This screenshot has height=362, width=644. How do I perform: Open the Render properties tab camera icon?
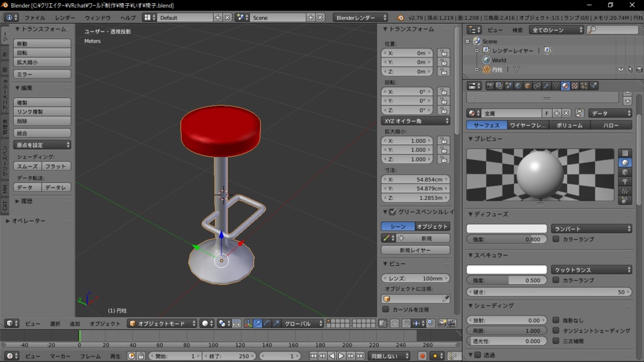(489, 85)
